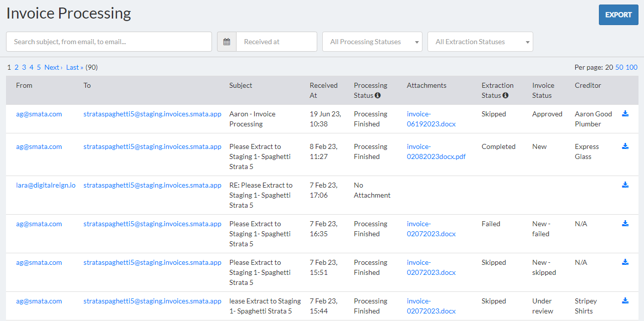Click ag@smata.com in the 8 Feb row
Image resolution: width=644 pixels, height=321 pixels.
pos(39,146)
